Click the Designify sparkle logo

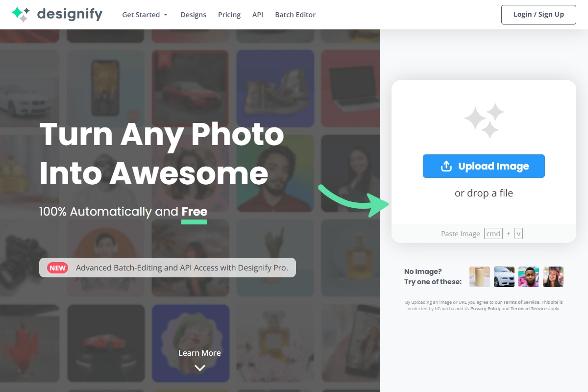[x=21, y=14]
